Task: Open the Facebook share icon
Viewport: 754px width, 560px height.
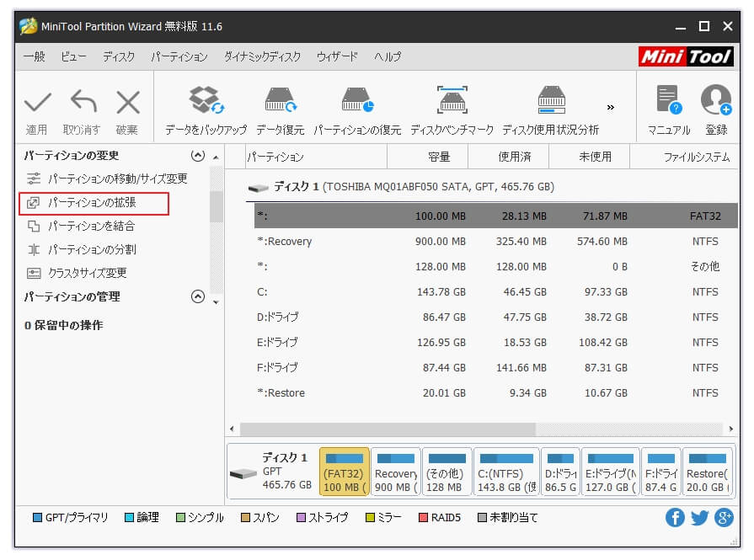Action: [675, 518]
